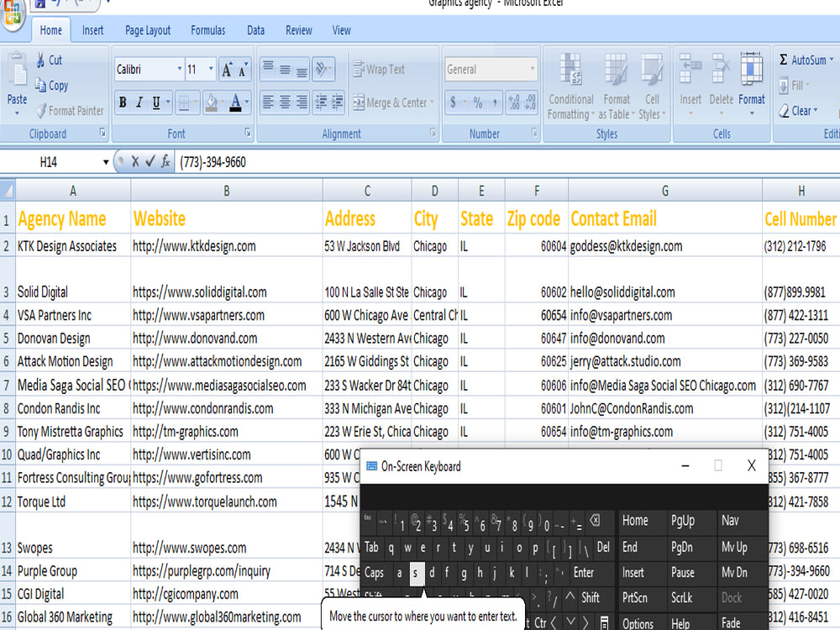Switch to Data tab
Viewport: 840px width, 630px height.
(255, 30)
